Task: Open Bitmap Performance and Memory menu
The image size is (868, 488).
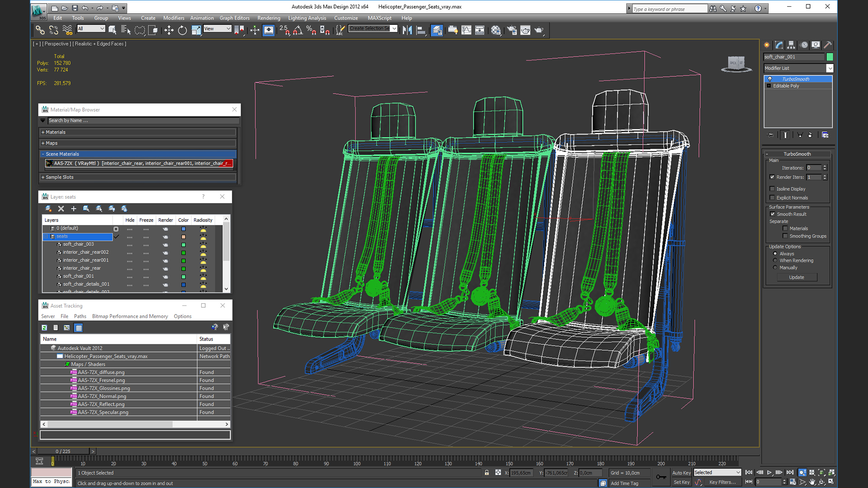Action: point(130,316)
